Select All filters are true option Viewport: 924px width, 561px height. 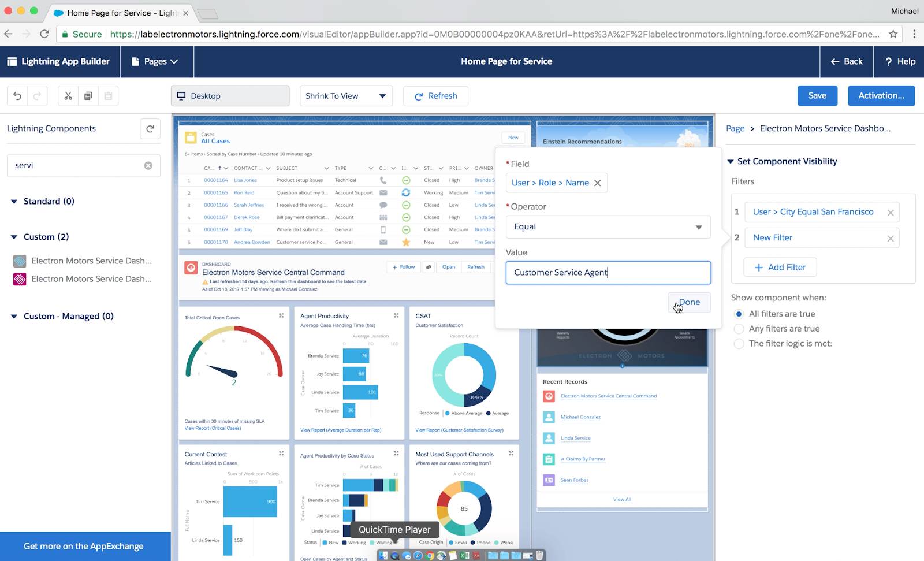click(x=739, y=314)
